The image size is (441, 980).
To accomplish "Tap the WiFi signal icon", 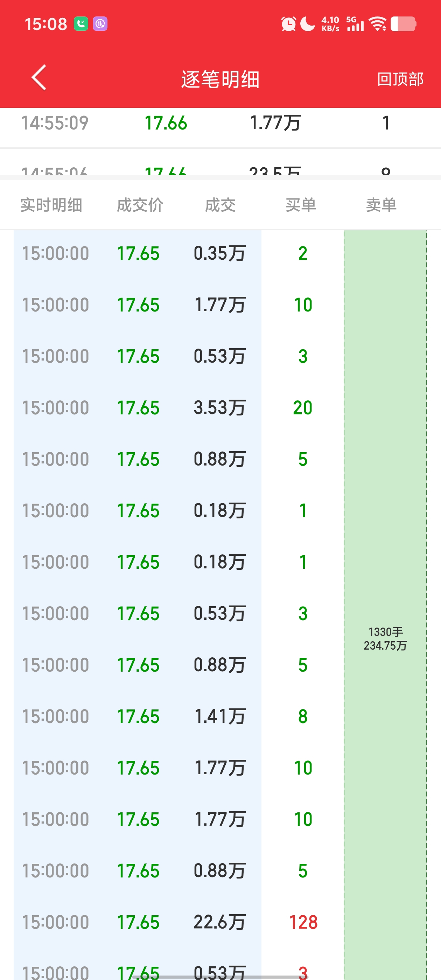I will point(377,24).
